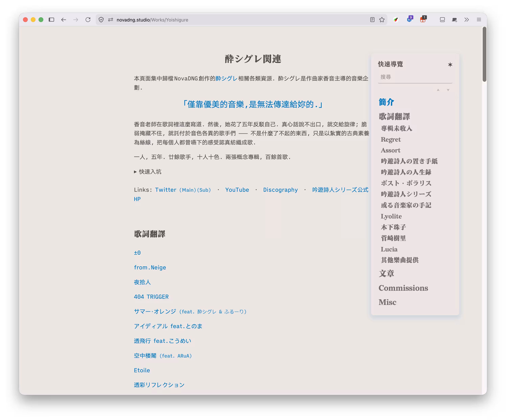
Task: Click the browser reload button
Action: (88, 20)
